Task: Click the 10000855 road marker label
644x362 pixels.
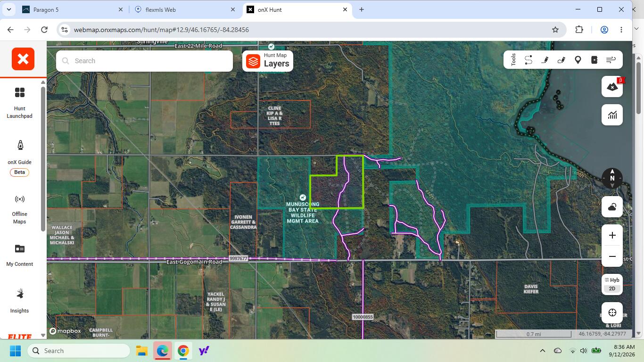Action: coord(363,317)
